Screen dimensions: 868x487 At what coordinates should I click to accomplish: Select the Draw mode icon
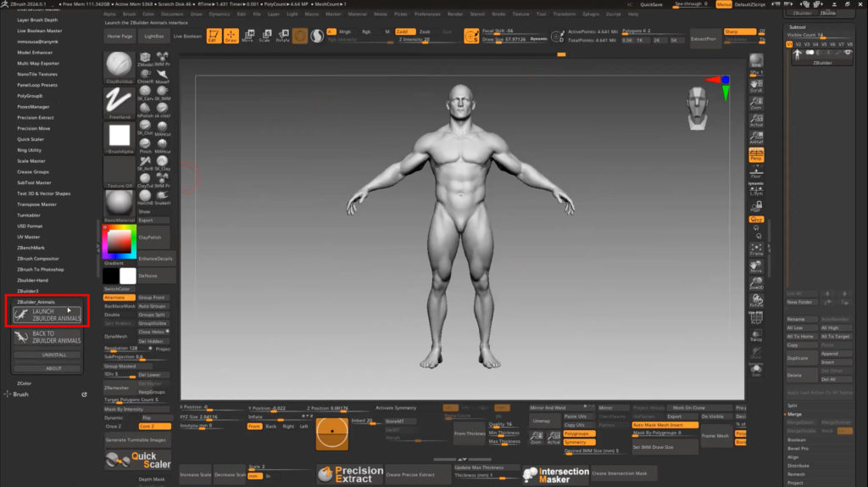231,36
